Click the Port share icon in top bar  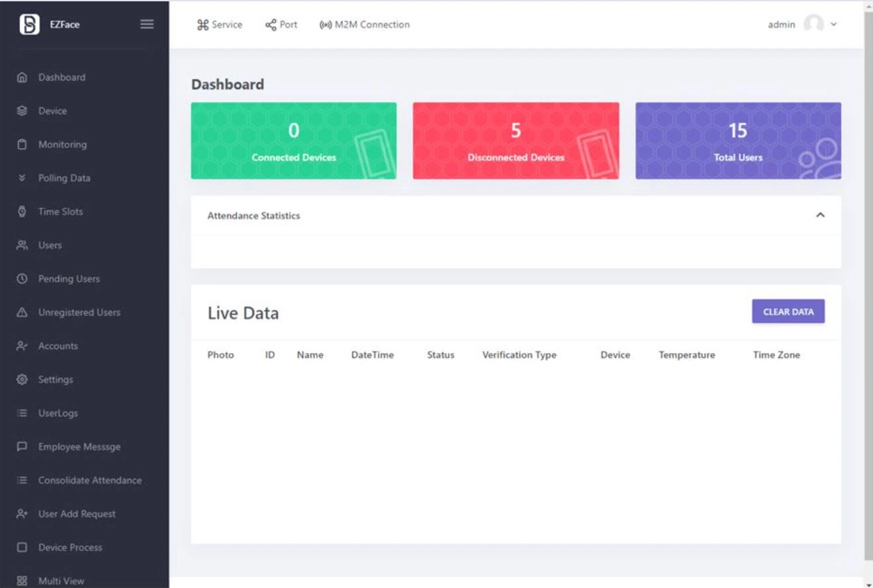(x=271, y=25)
